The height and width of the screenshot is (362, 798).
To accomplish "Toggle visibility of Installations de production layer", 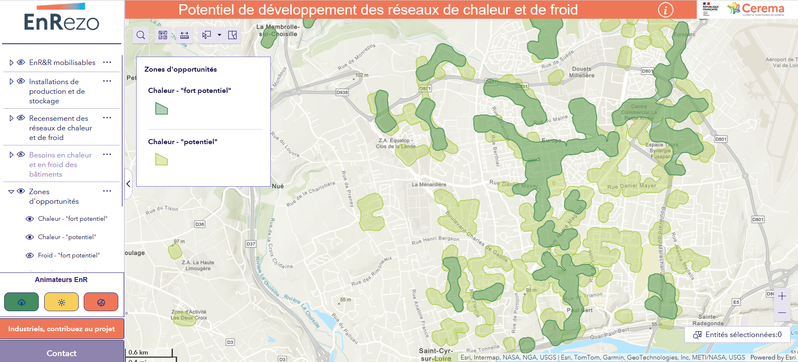I will point(21,81).
